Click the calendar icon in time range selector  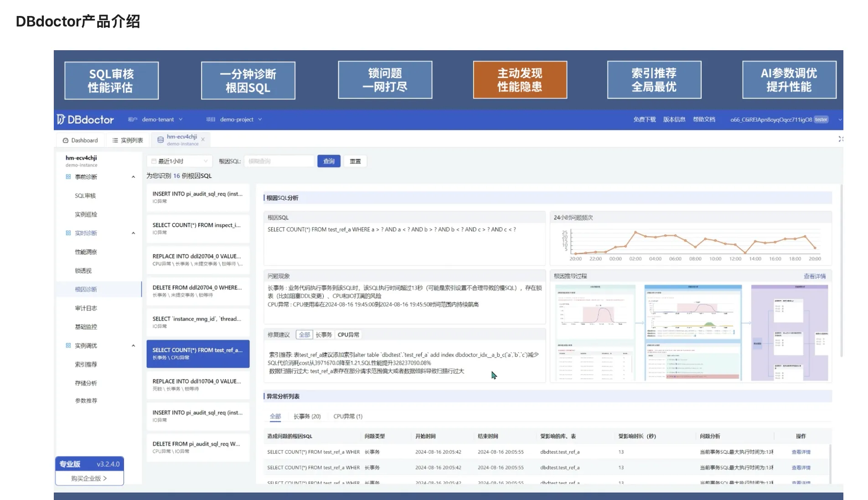(x=154, y=161)
